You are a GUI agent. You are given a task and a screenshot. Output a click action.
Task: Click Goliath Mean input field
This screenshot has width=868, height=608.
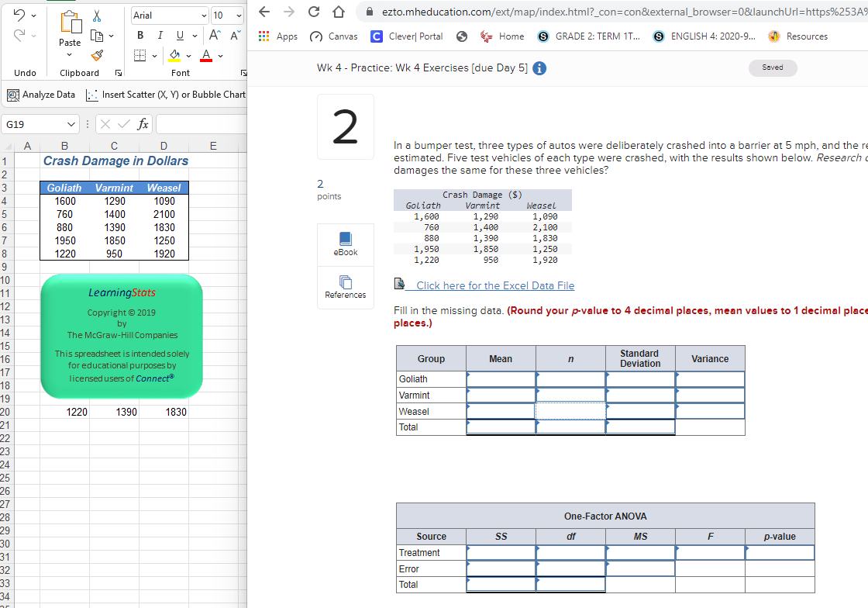(x=501, y=379)
